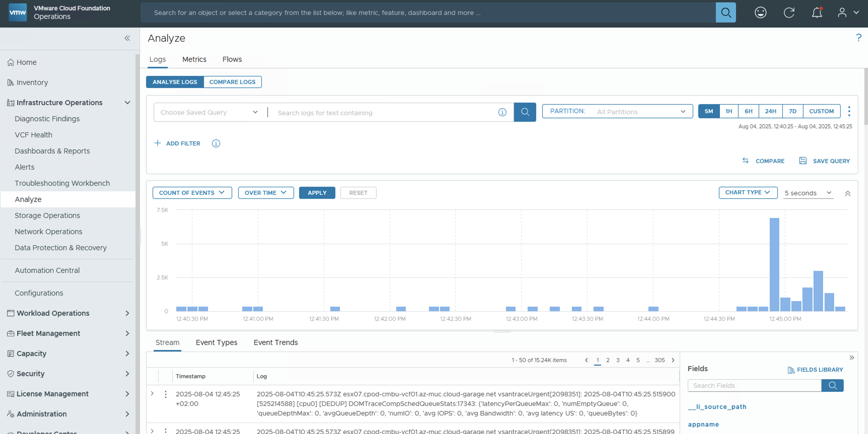Open the three-dot options menu near Custom
Image resolution: width=868 pixels, height=434 pixels.
click(849, 111)
